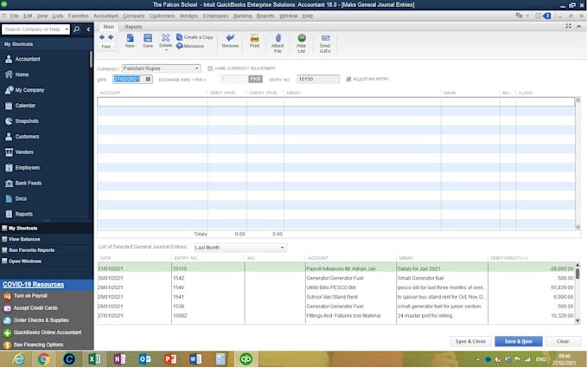This screenshot has width=588, height=368.
Task: Select View Balances panel
Action: coord(24,239)
